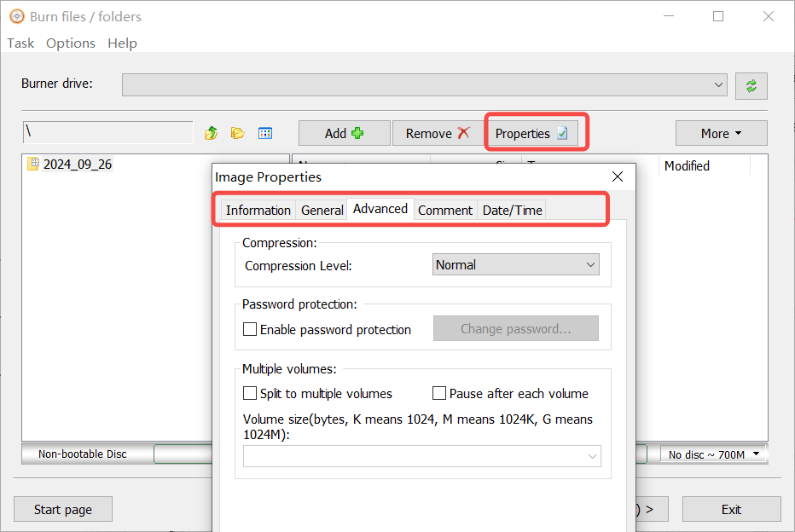
Task: Click the Exit button
Action: point(731,509)
